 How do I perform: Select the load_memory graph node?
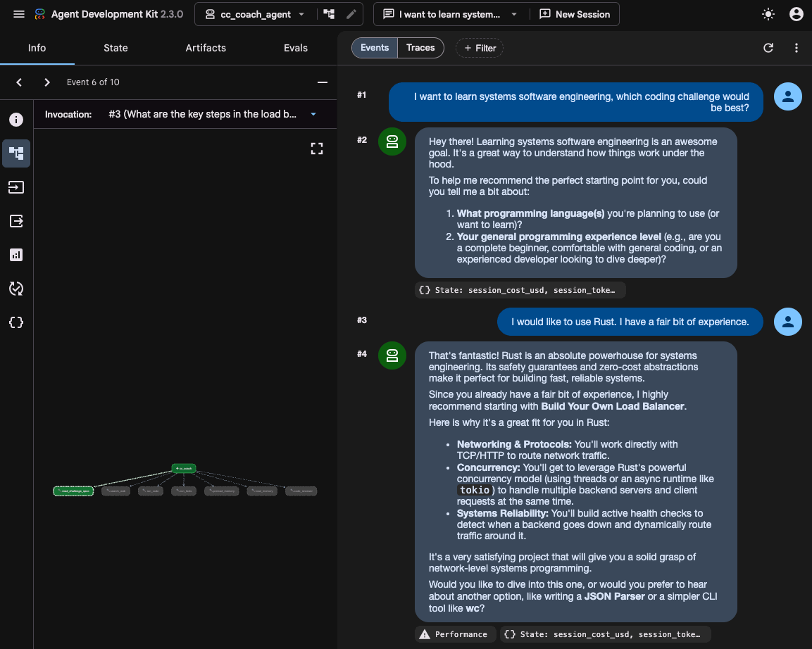(x=262, y=491)
